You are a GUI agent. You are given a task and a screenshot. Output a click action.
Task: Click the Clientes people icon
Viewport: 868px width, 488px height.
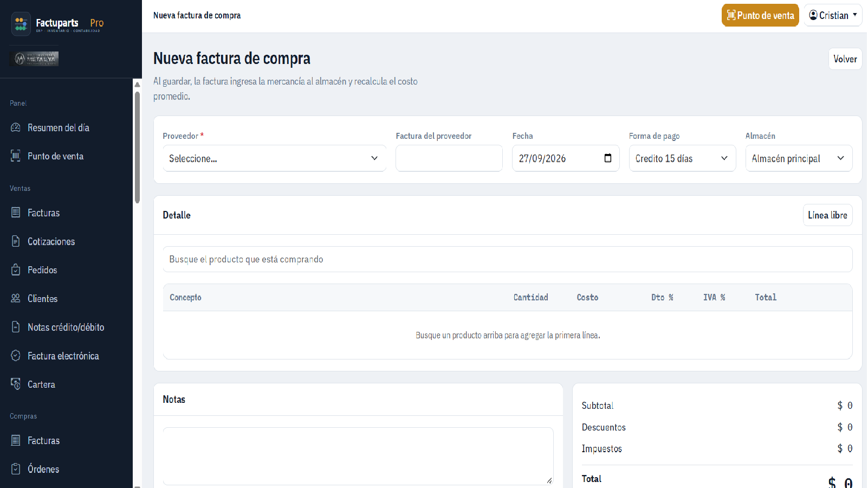click(x=16, y=298)
